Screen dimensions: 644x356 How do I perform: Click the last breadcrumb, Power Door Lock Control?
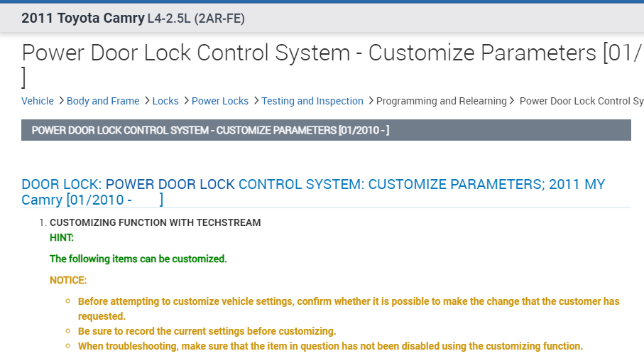coord(581,101)
